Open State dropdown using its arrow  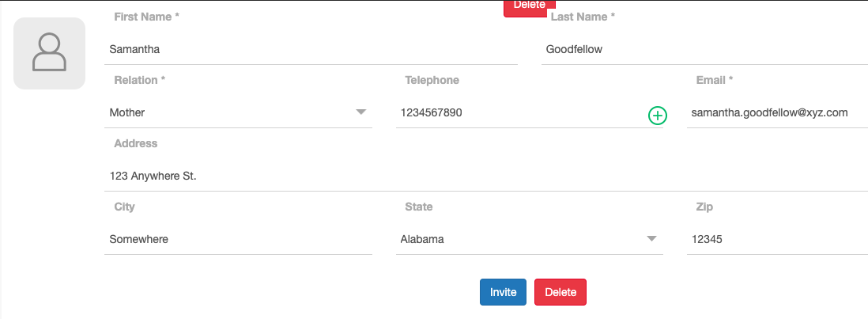(x=652, y=239)
